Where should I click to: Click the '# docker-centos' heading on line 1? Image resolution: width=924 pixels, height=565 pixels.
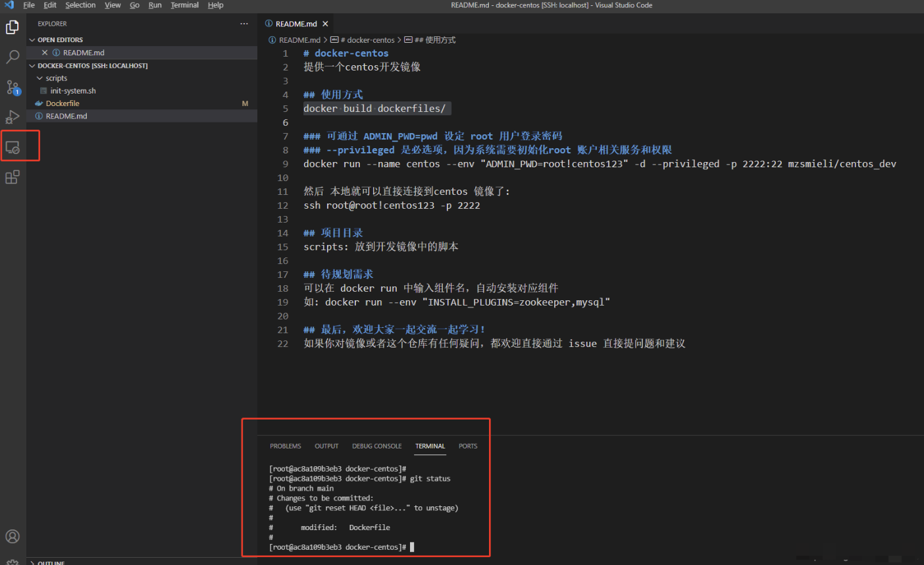pyautogui.click(x=346, y=53)
